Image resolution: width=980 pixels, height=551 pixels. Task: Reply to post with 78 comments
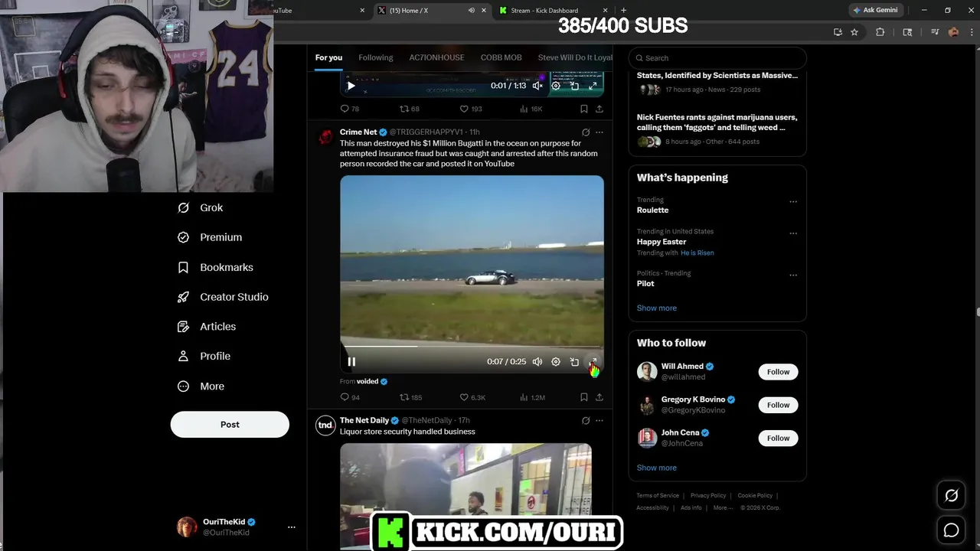350,109
